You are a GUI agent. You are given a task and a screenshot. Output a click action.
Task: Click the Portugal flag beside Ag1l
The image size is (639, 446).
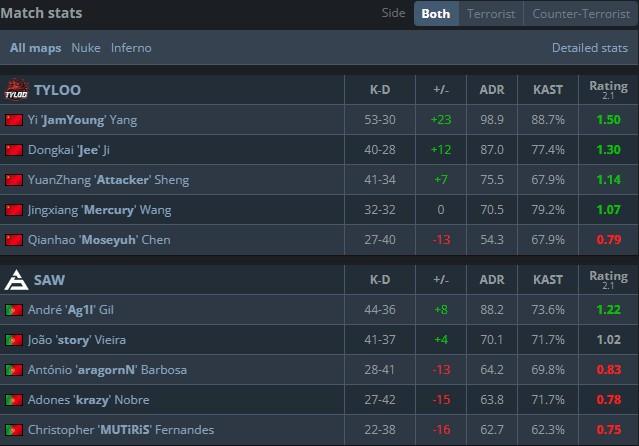pos(14,310)
